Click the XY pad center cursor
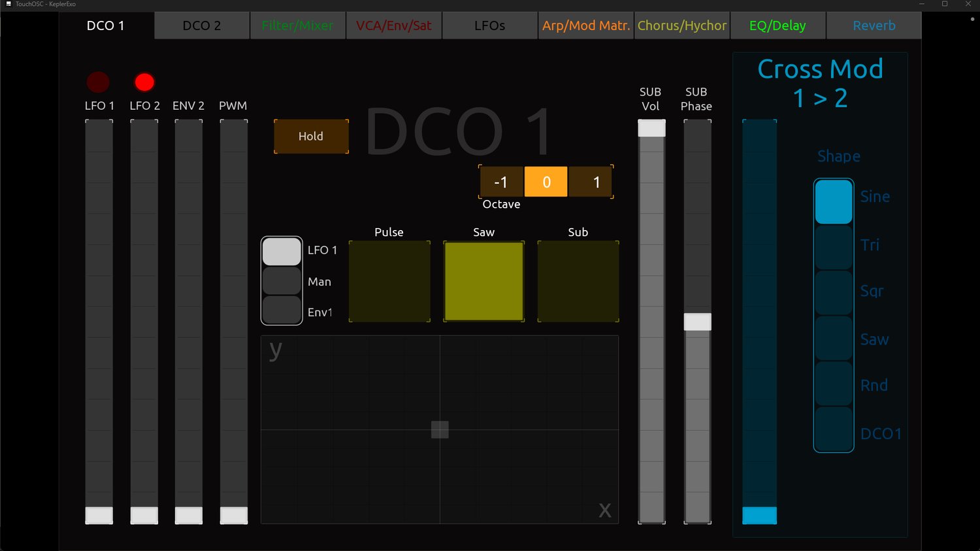This screenshot has height=551, width=980. (440, 429)
